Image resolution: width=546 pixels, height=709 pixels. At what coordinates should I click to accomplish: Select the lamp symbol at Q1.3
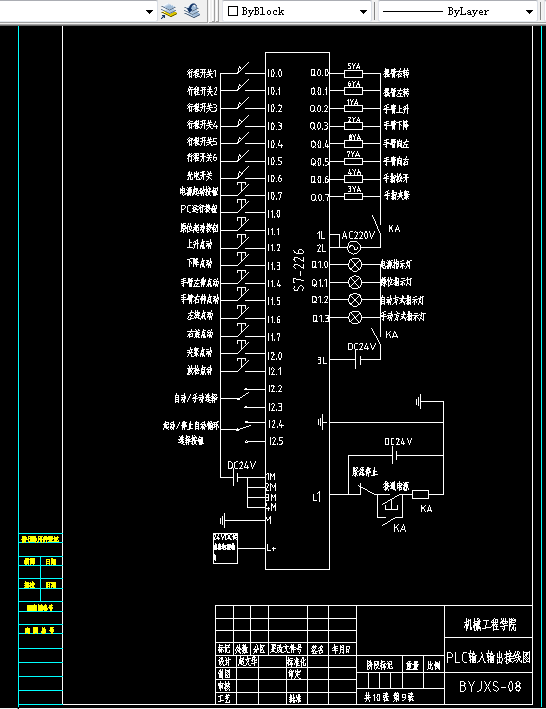point(355,318)
